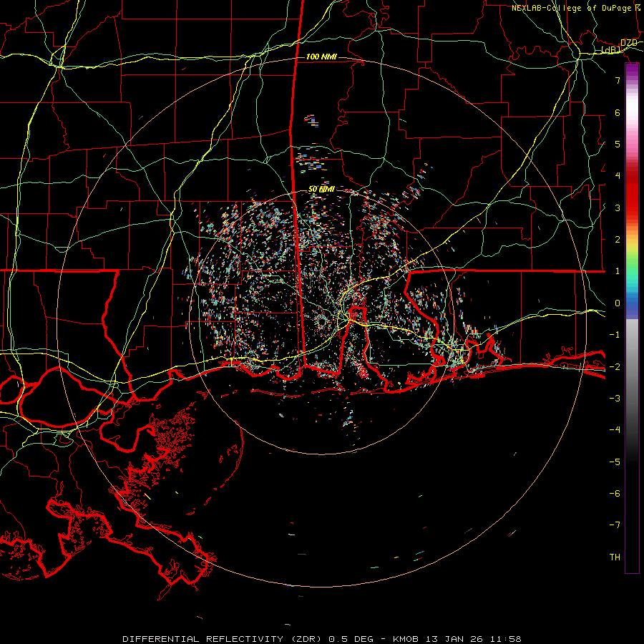The image size is (644, 644).
Task: Click the -4 value on the color scale
Action: point(615,429)
